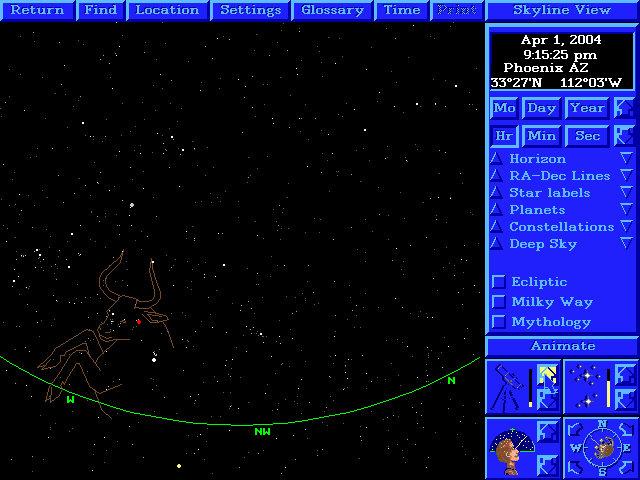The height and width of the screenshot is (480, 640).
Task: Lower viewing altitude with down arrow
Action: (x=547, y=465)
